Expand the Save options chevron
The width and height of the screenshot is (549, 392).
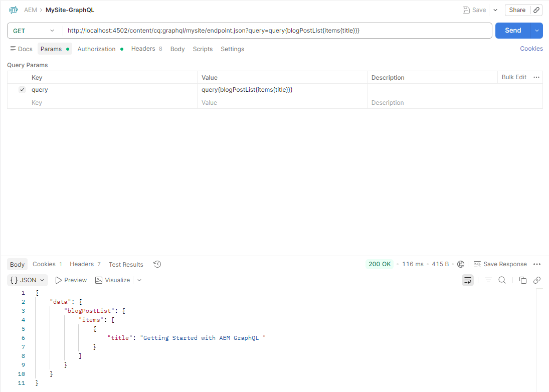coord(495,10)
